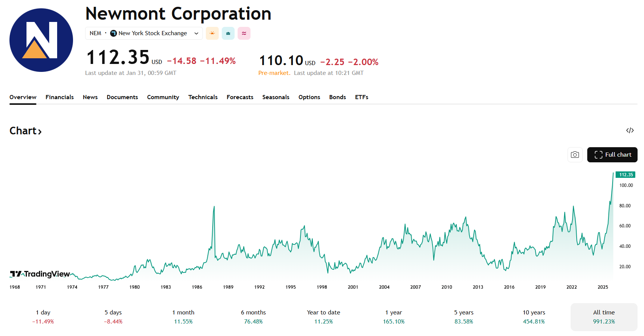
Task: Open the Documents tab
Action: pyautogui.click(x=122, y=97)
